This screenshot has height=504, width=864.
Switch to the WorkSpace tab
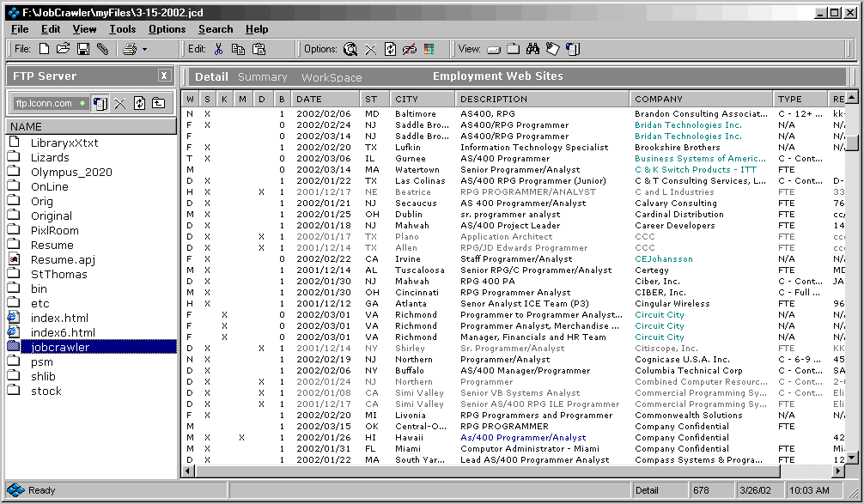tap(332, 77)
